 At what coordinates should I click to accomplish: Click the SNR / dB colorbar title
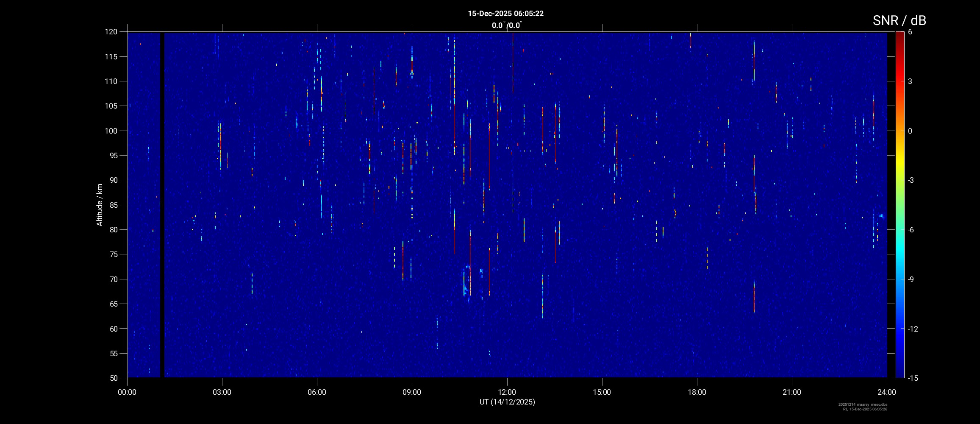899,20
